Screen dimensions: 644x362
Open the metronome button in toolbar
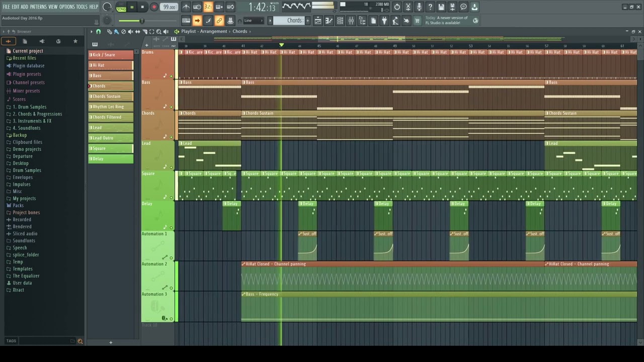[186, 7]
